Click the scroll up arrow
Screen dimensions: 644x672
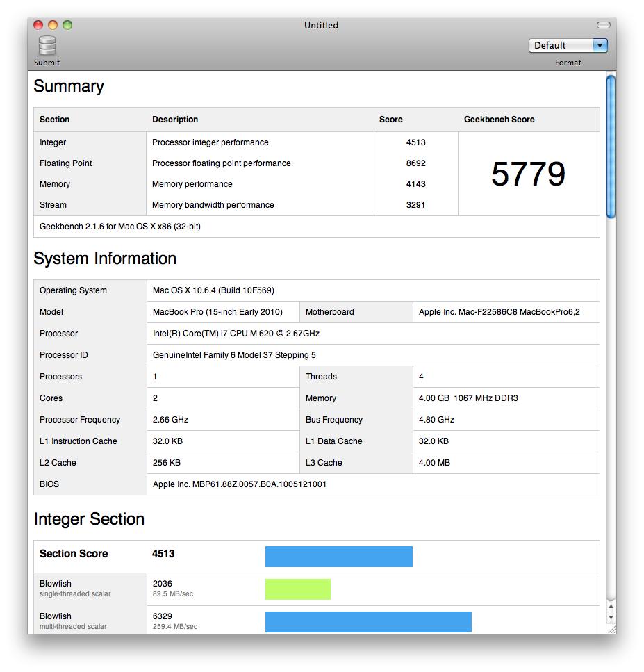click(611, 607)
